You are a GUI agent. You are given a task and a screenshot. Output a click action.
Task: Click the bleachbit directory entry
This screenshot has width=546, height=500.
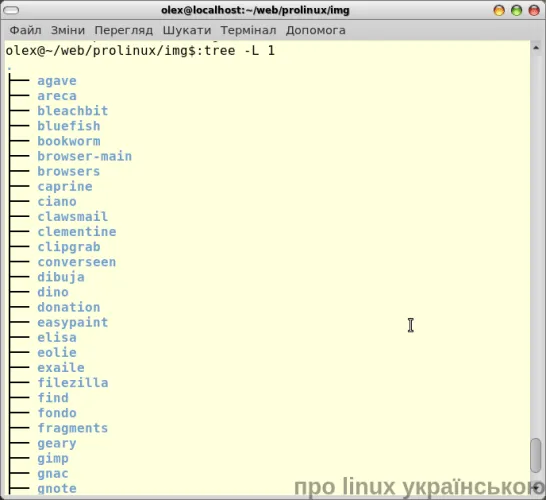(73, 111)
